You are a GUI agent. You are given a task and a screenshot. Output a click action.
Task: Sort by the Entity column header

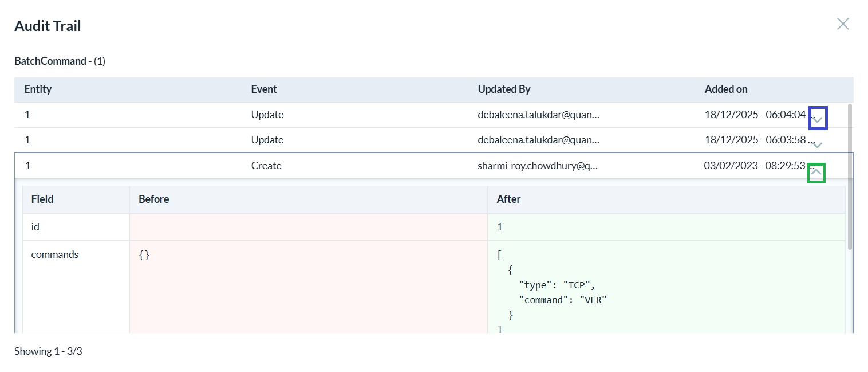[38, 89]
